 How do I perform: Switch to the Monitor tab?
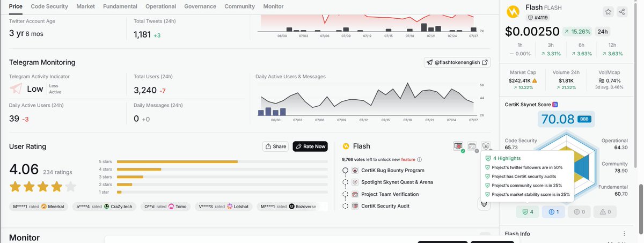coord(273,6)
